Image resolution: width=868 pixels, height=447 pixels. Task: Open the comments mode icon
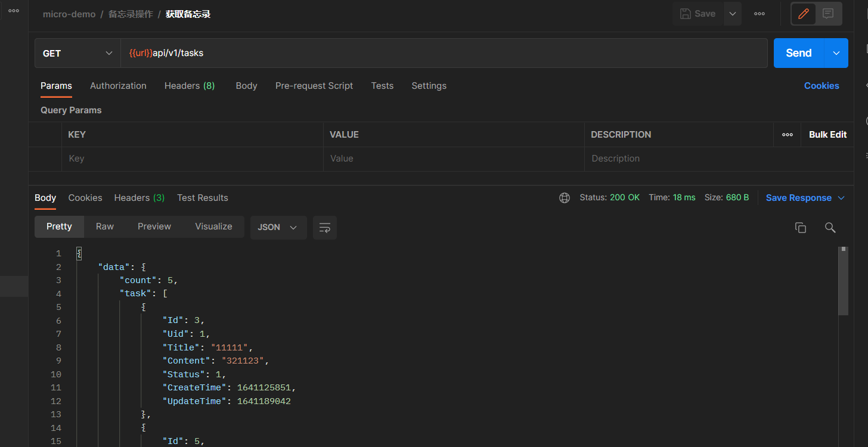[828, 14]
